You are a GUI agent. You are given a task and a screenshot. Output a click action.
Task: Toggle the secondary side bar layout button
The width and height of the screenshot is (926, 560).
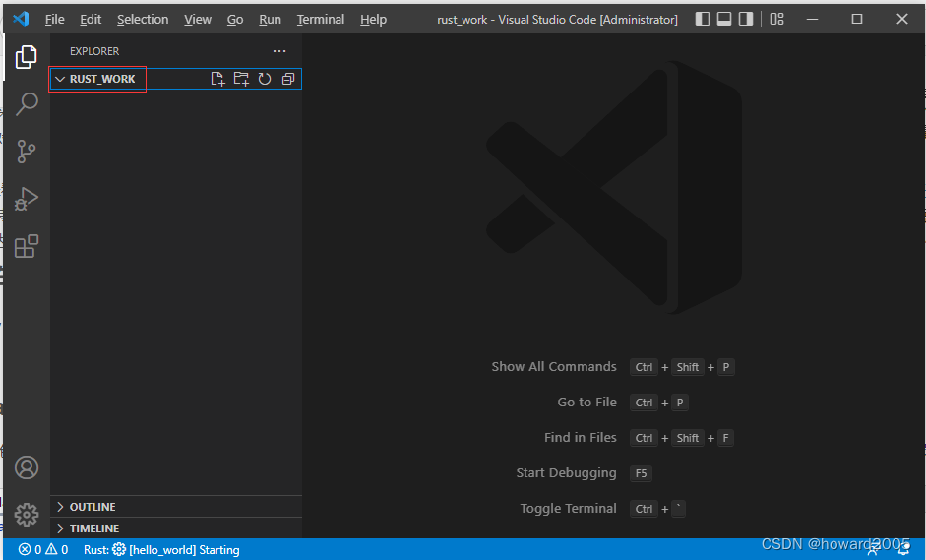click(x=746, y=19)
